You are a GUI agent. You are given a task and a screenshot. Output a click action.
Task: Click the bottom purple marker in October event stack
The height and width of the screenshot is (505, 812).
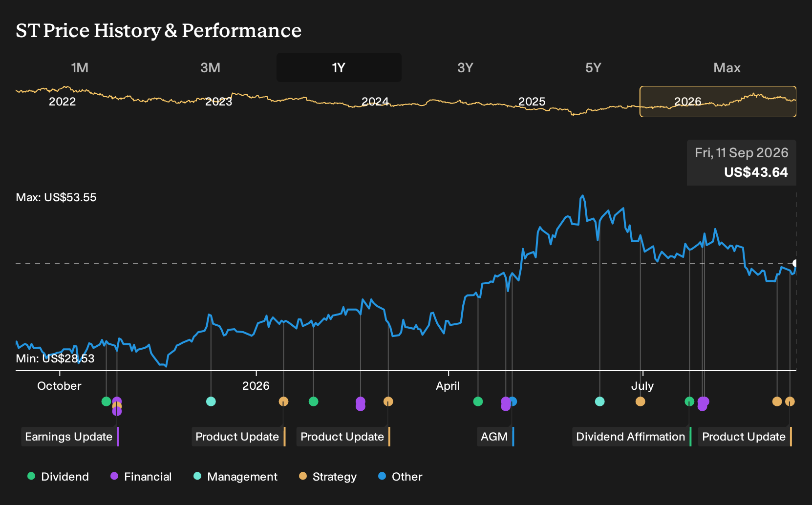pyautogui.click(x=117, y=411)
